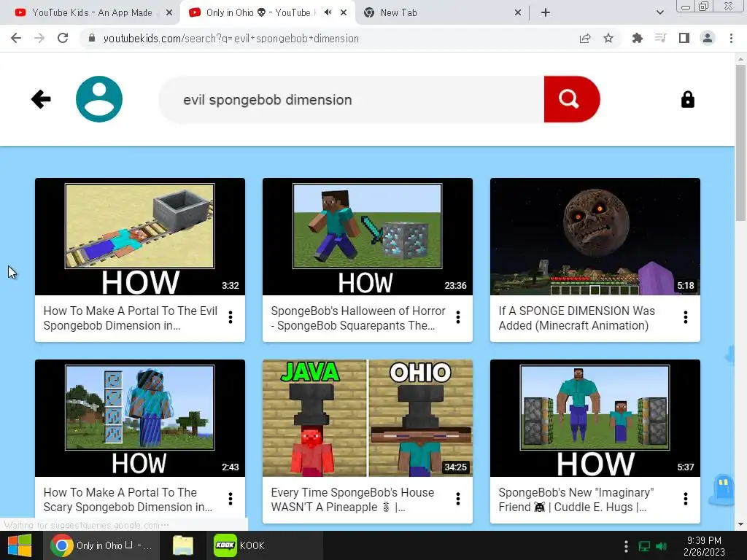Reload the page with the refresh icon
This screenshot has width=747, height=560.
tap(63, 38)
